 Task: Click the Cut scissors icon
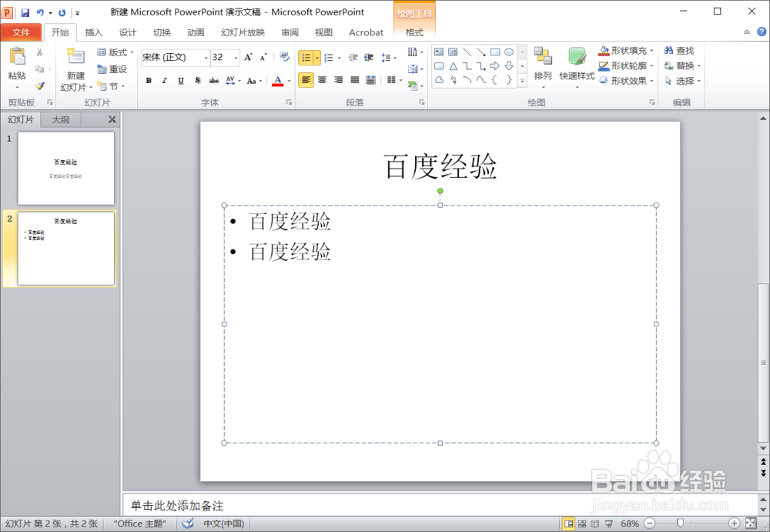click(x=40, y=52)
